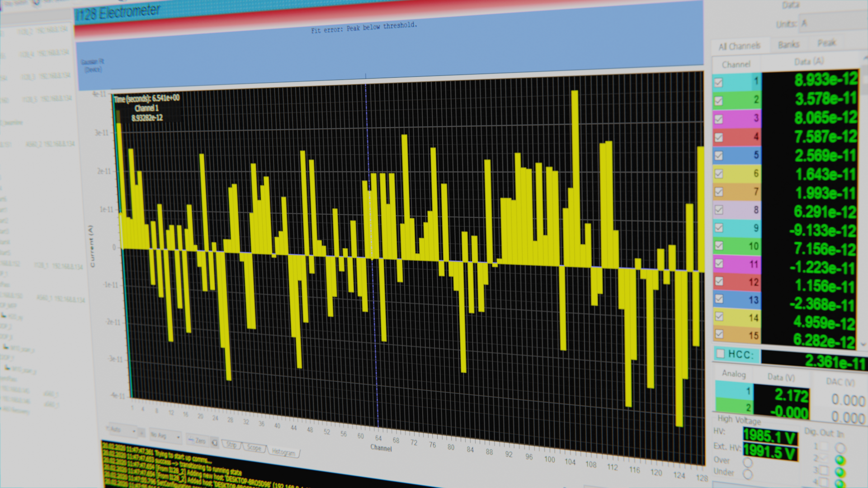
Task: Check digital output 3 checkbox
Action: (824, 471)
